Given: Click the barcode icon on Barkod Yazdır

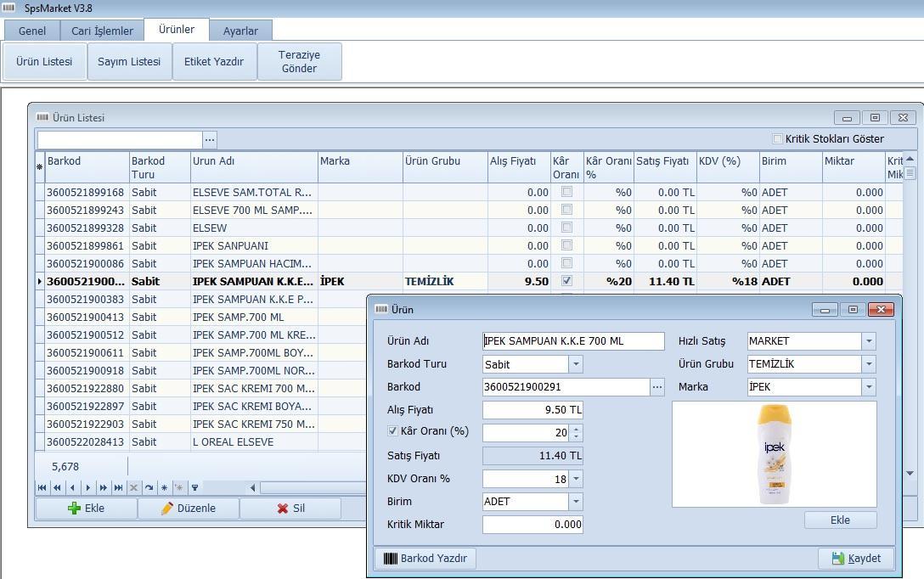Looking at the screenshot, I should [390, 559].
